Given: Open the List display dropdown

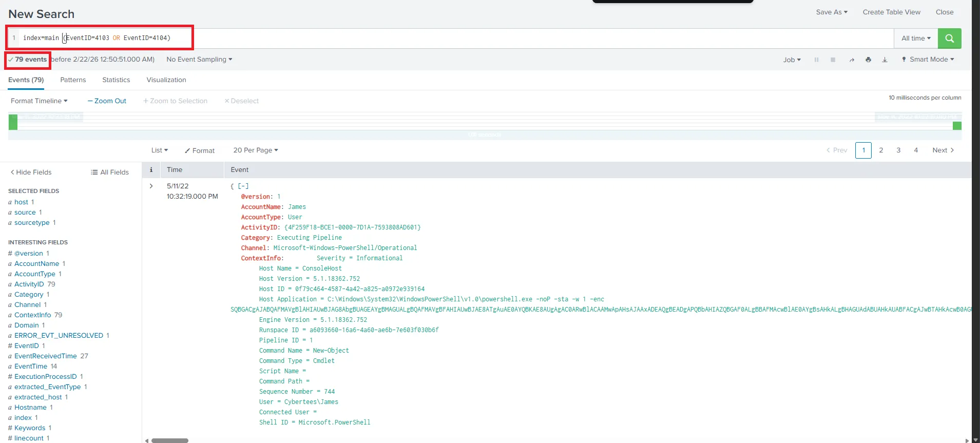Looking at the screenshot, I should coord(160,150).
